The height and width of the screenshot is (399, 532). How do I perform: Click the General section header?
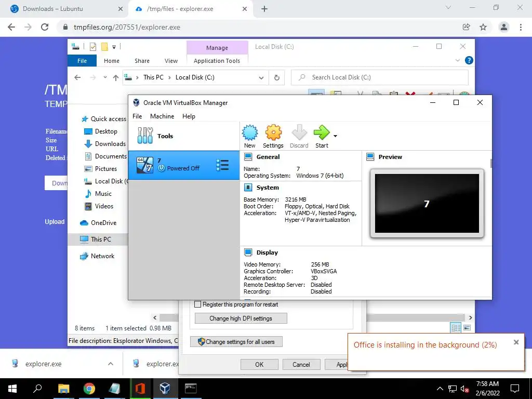268,157
